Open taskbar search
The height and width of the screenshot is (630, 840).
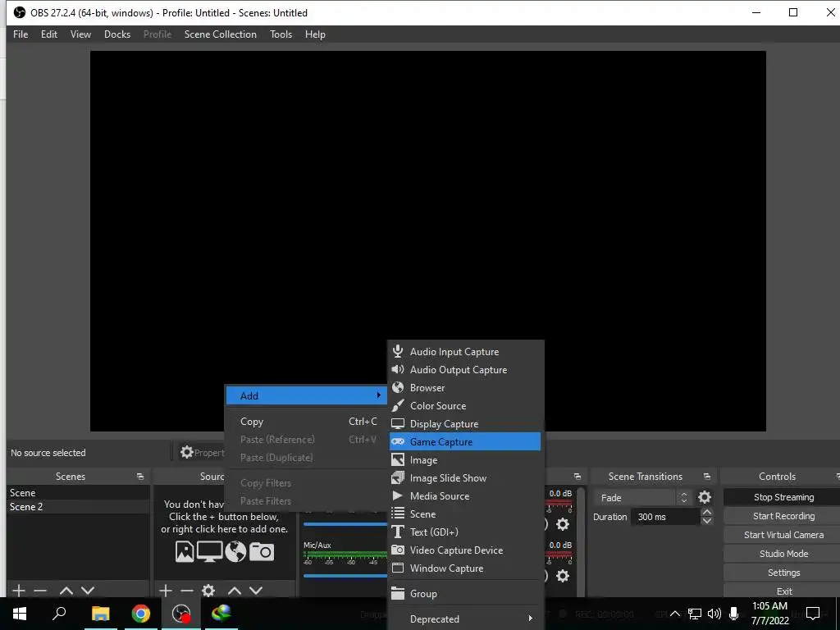(59, 614)
